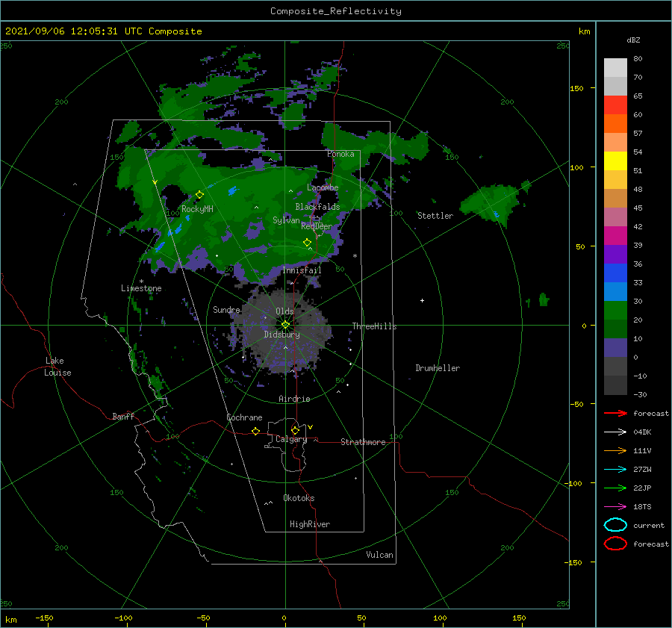Click the Limestone label

[x=141, y=288]
